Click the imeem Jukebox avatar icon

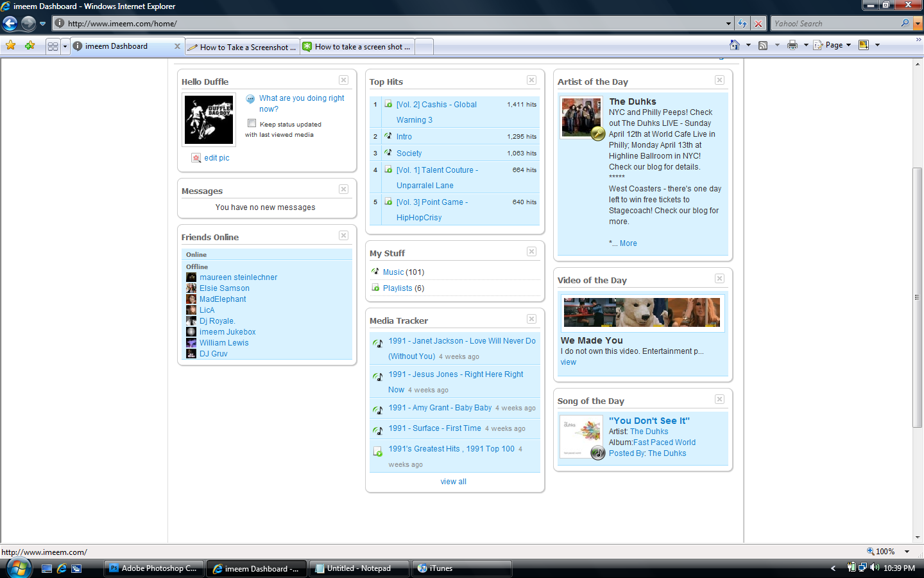coord(191,332)
